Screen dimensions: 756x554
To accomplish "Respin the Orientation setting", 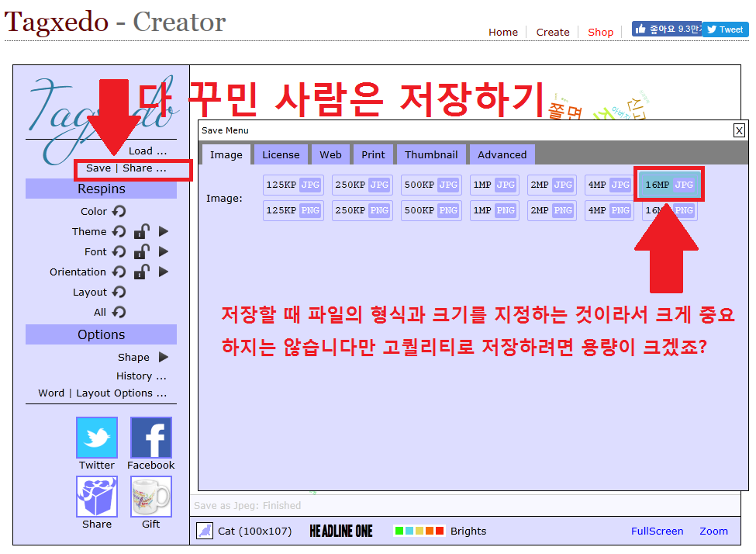I will 119,272.
